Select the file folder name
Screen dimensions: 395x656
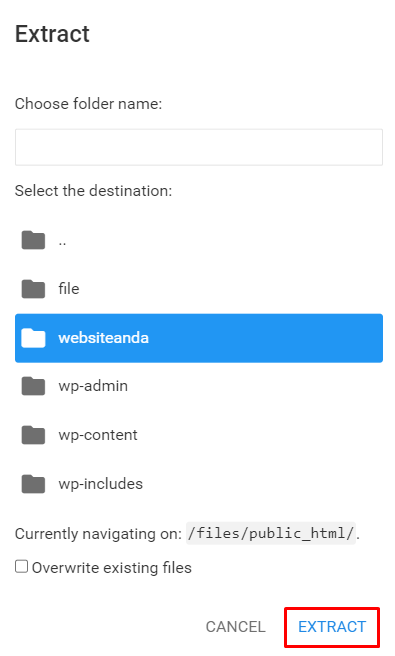tap(69, 289)
